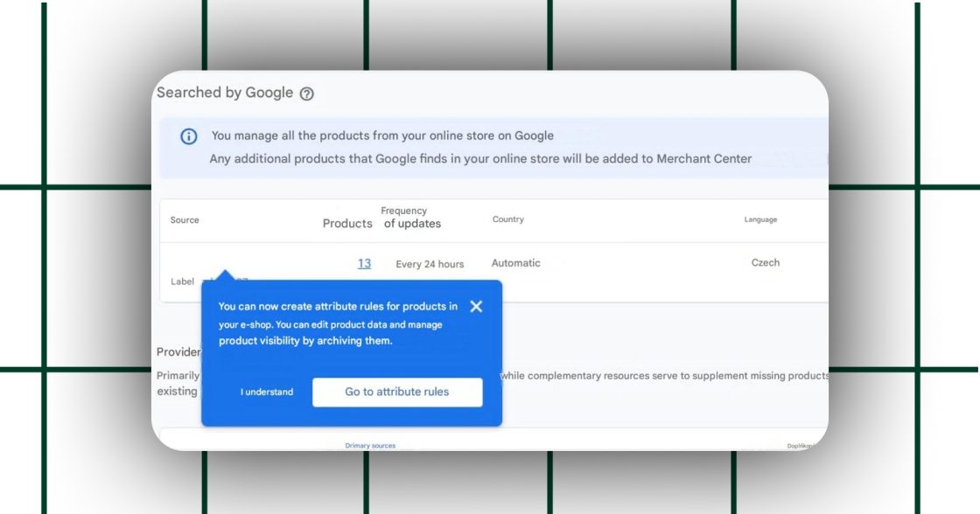This screenshot has height=514, width=980.
Task: Dismiss tooltip via I understand
Action: pyautogui.click(x=267, y=392)
